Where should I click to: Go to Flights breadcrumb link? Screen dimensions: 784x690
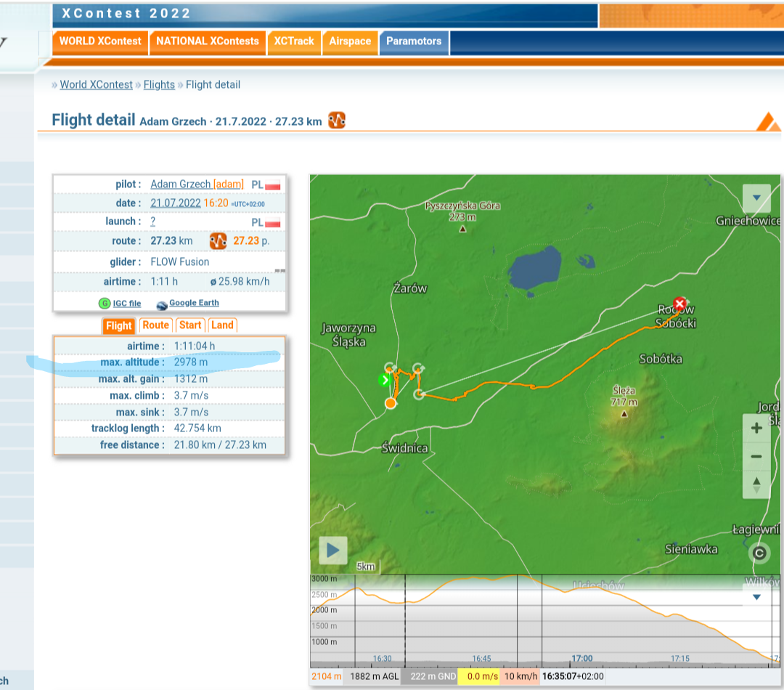pyautogui.click(x=159, y=85)
